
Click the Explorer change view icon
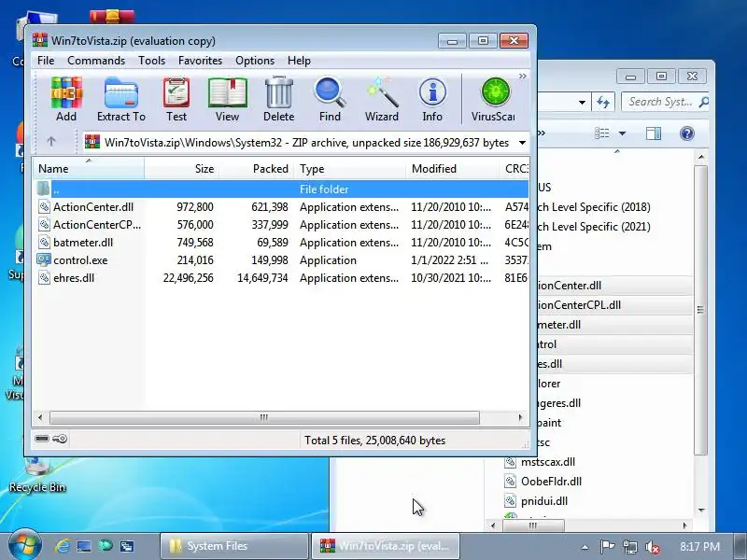point(602,133)
